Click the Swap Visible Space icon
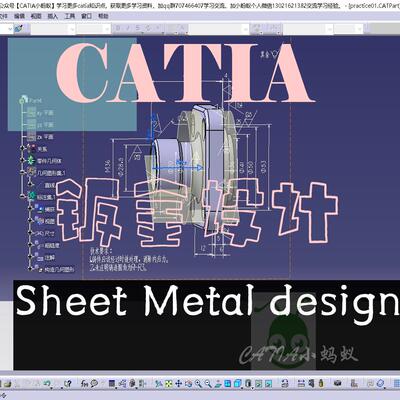The height and width of the screenshot is (400, 400). pos(268,384)
